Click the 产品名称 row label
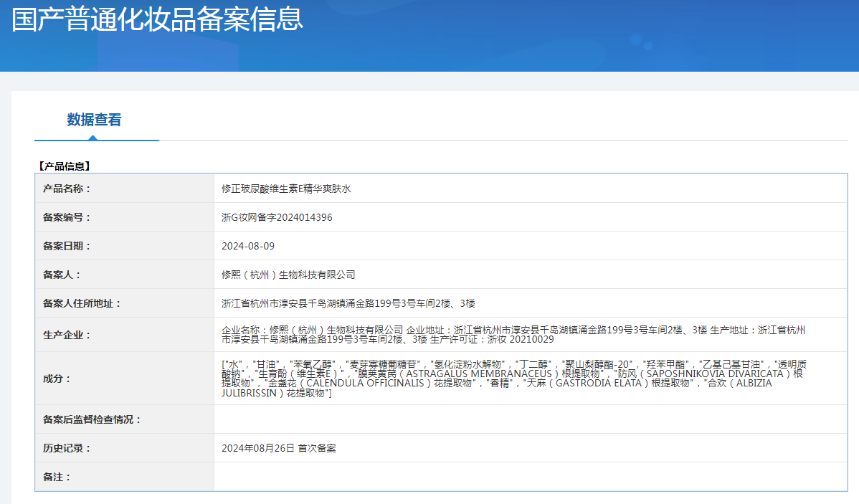This screenshot has width=859, height=504. 67,189
